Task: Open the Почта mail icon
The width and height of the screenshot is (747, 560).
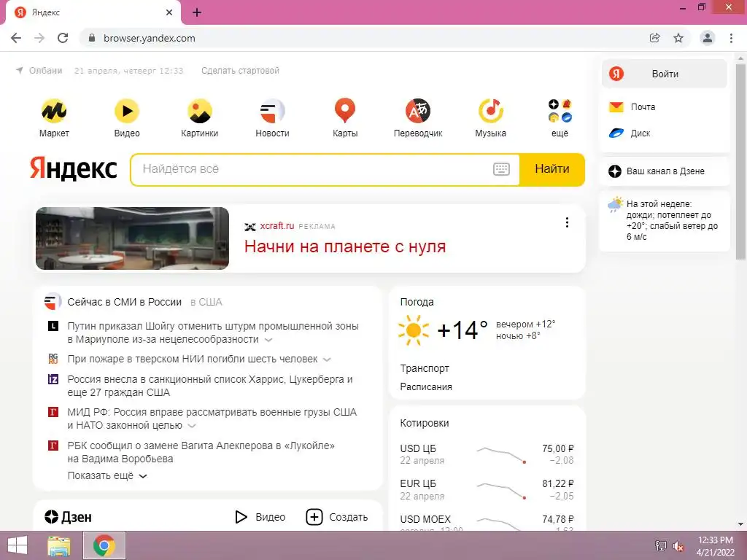Action: tap(616, 107)
